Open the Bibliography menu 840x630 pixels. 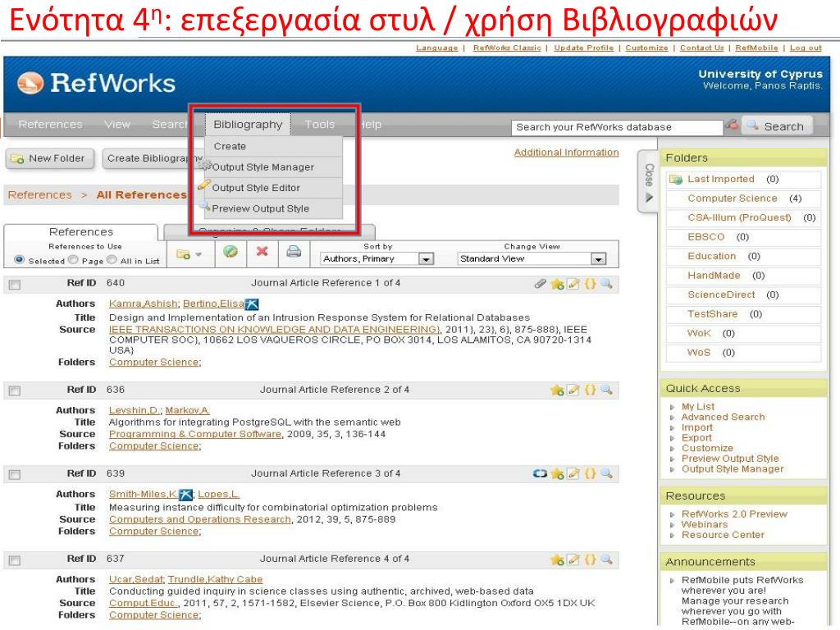pyautogui.click(x=248, y=125)
